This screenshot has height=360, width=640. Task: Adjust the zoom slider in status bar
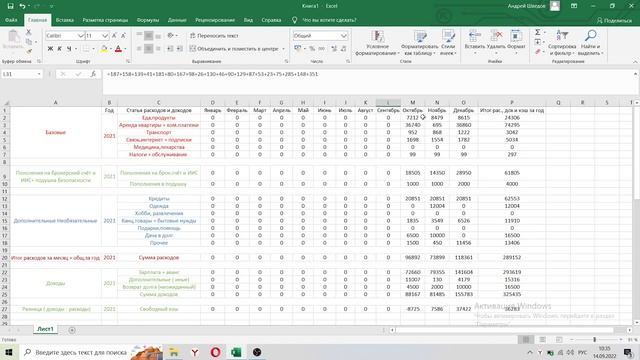click(595, 340)
